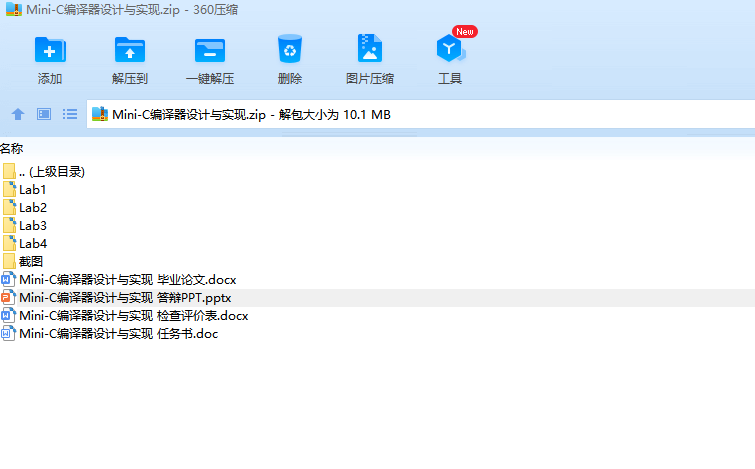
Task: Sort by the 名称 column header
Action: (x=12, y=148)
